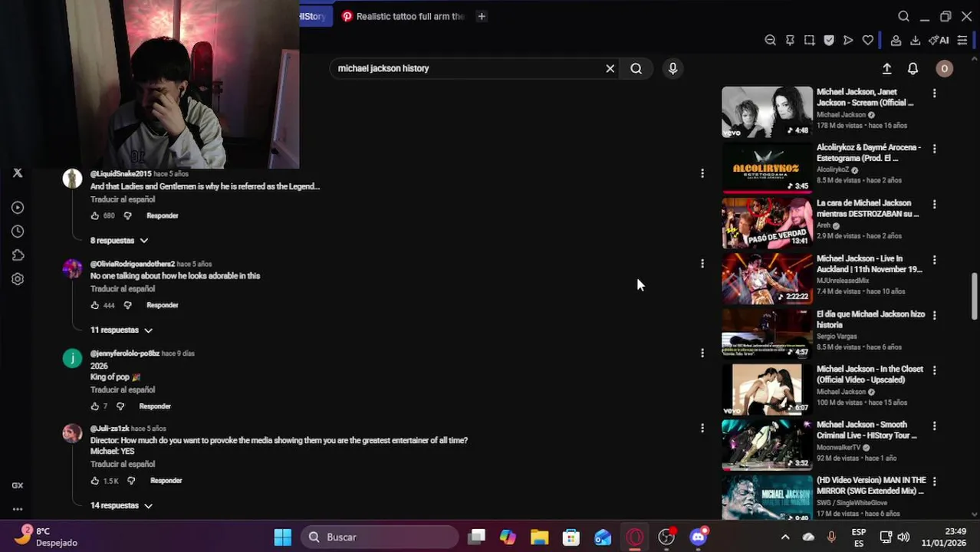
Task: Open the Opera GX player sidebar icon
Action: point(18,207)
